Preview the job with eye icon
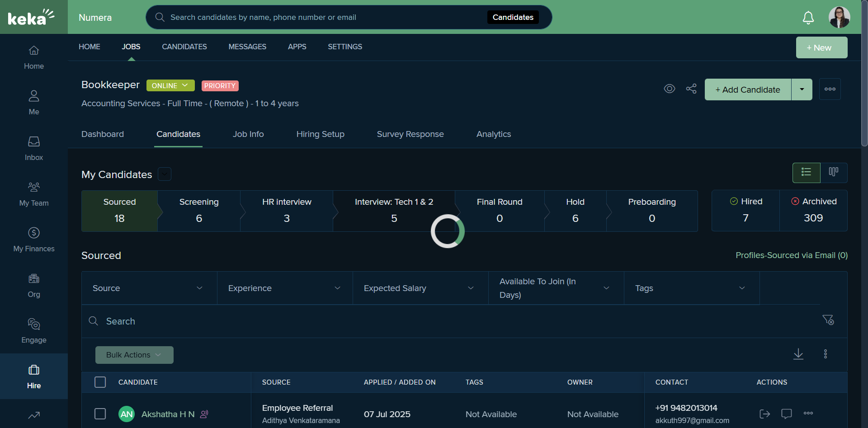 tap(670, 89)
